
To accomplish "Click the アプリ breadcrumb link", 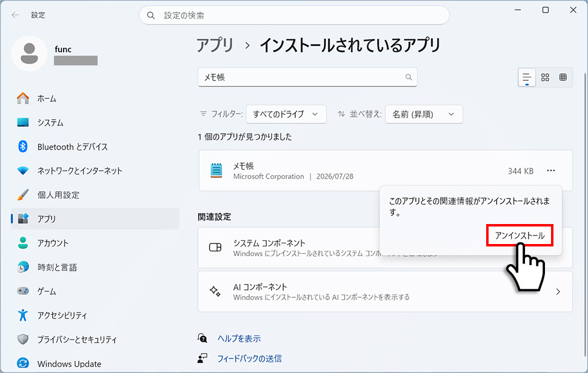I will tap(215, 45).
